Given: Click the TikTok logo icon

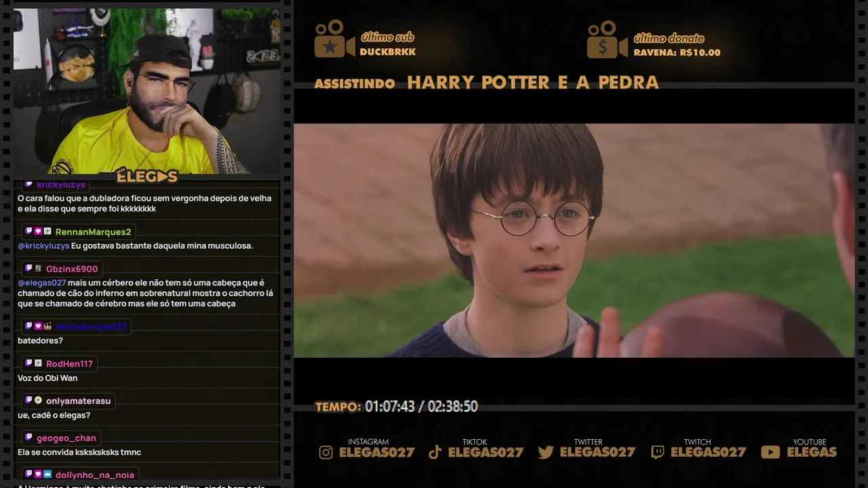Looking at the screenshot, I should point(435,452).
